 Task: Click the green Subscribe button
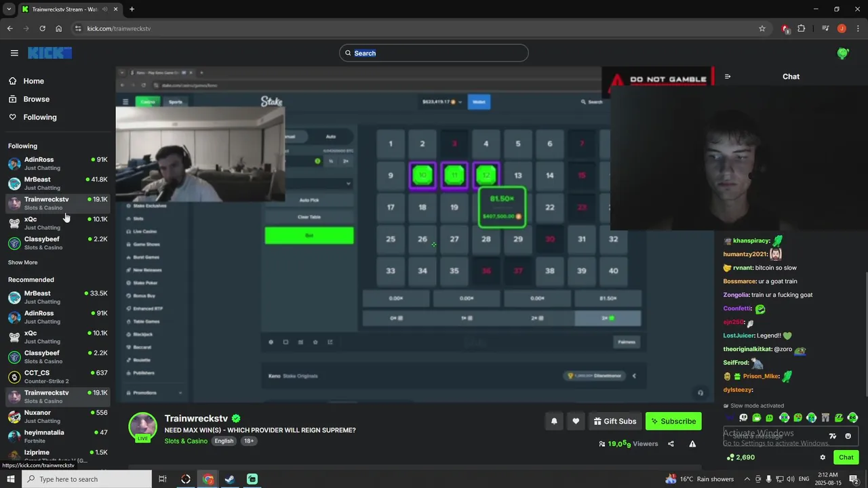(673, 421)
